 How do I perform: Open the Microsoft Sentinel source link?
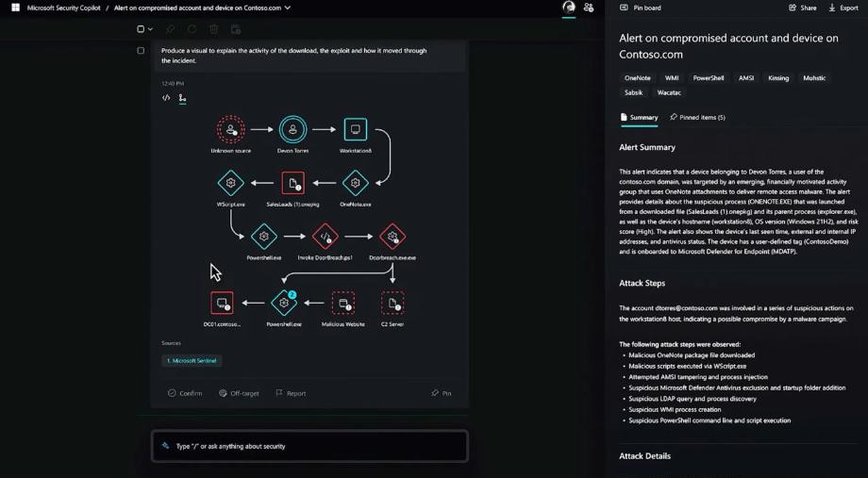click(x=192, y=361)
